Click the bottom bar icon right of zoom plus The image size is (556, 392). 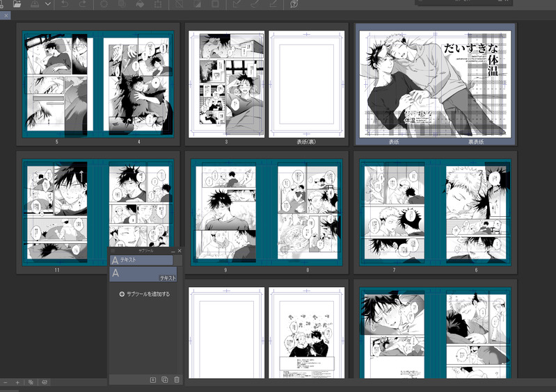pyautogui.click(x=31, y=382)
